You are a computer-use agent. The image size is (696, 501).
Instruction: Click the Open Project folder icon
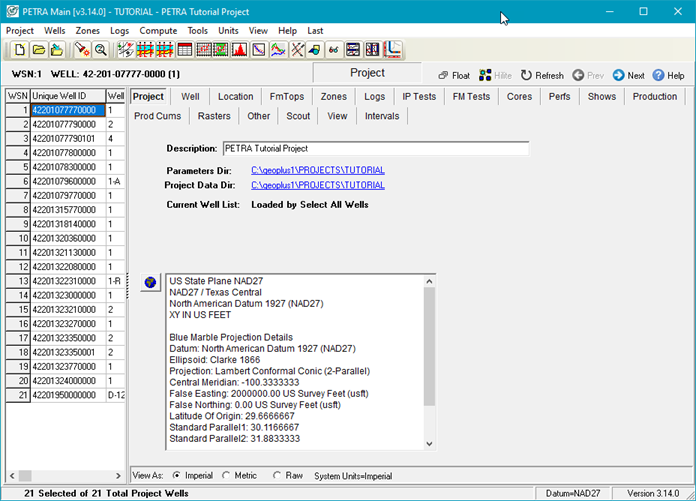click(39, 50)
